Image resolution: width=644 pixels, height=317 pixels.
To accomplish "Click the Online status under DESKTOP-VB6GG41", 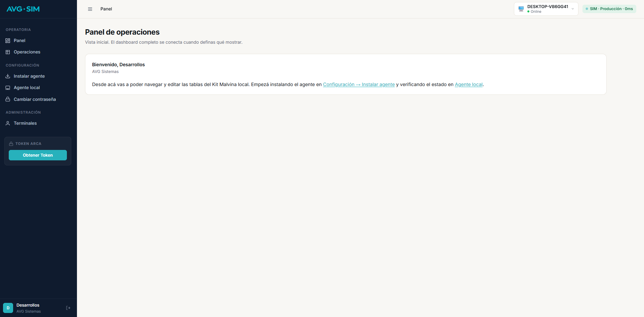I will click(534, 12).
